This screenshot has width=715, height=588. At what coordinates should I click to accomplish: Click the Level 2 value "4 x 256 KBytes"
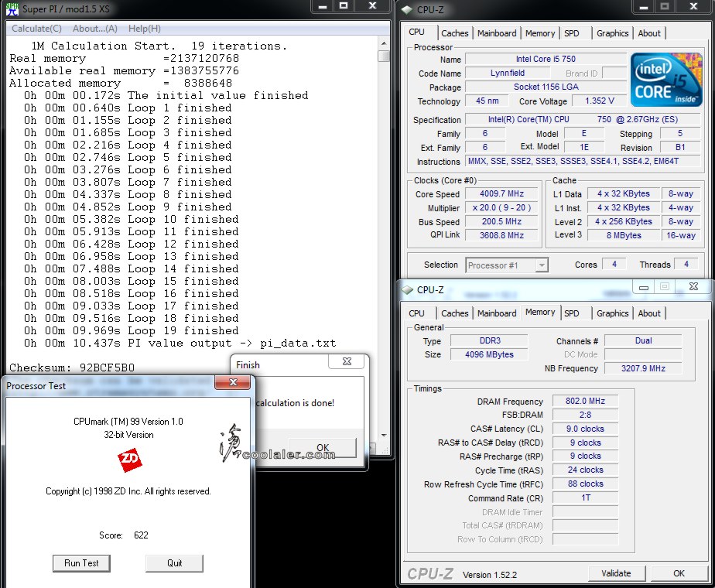624,221
